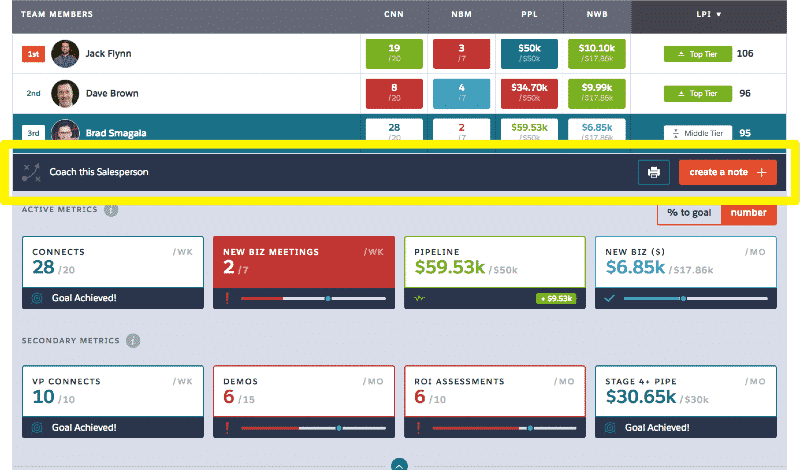This screenshot has width=800, height=470.
Task: Click the New Biz Meetings progress slider
Action: (313, 299)
